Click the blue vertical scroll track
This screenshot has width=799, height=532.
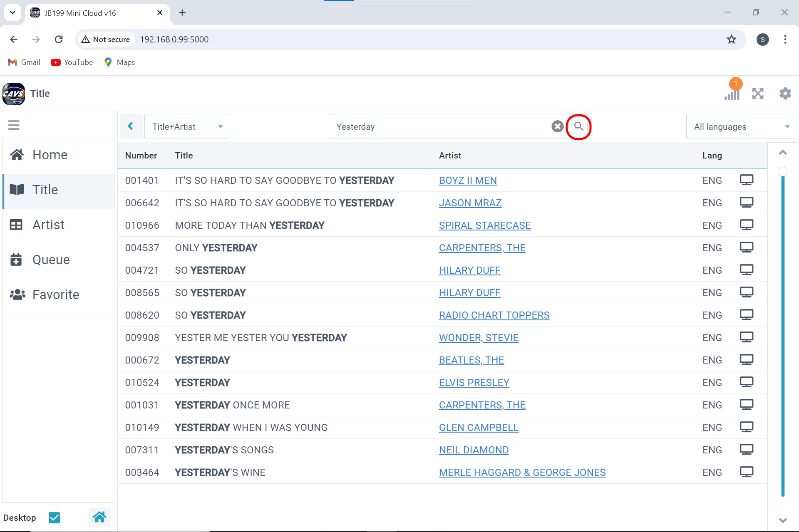tap(783, 337)
